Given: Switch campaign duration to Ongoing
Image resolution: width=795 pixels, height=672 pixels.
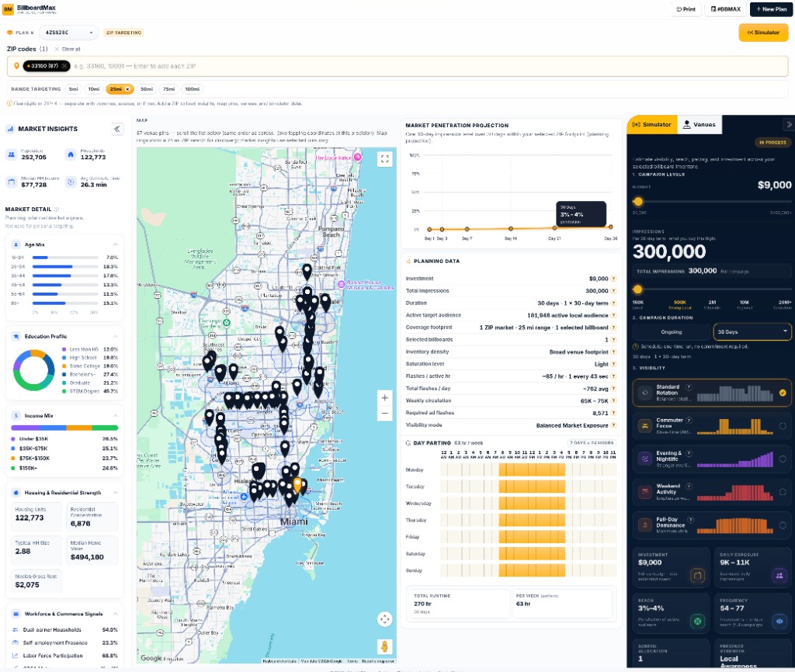Looking at the screenshot, I should 672,332.
